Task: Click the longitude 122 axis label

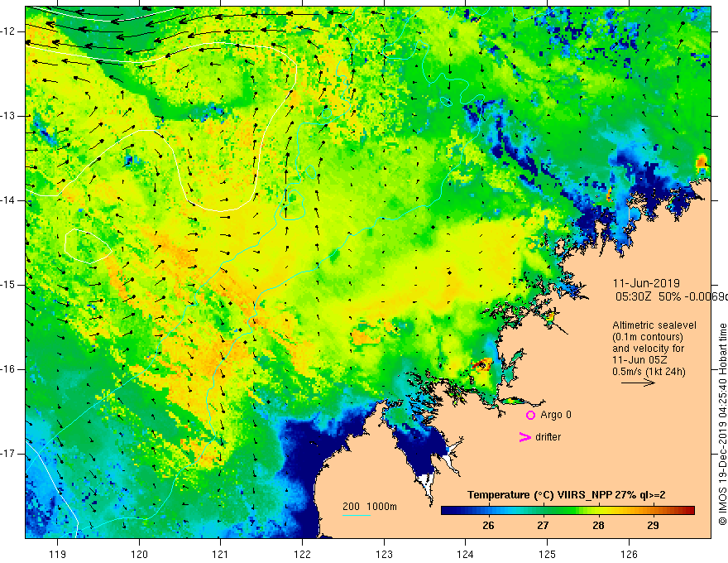Action: (302, 554)
